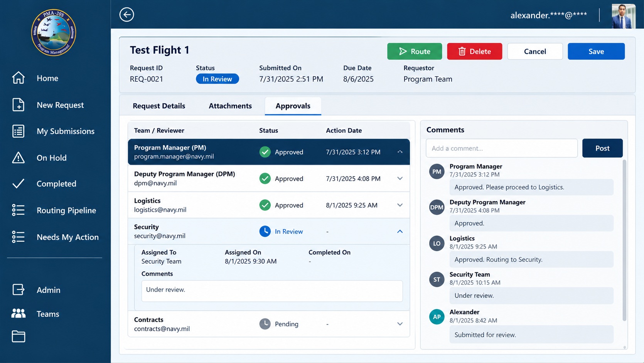Click the alexander username in header
This screenshot has height=363, width=644.
coord(548,15)
